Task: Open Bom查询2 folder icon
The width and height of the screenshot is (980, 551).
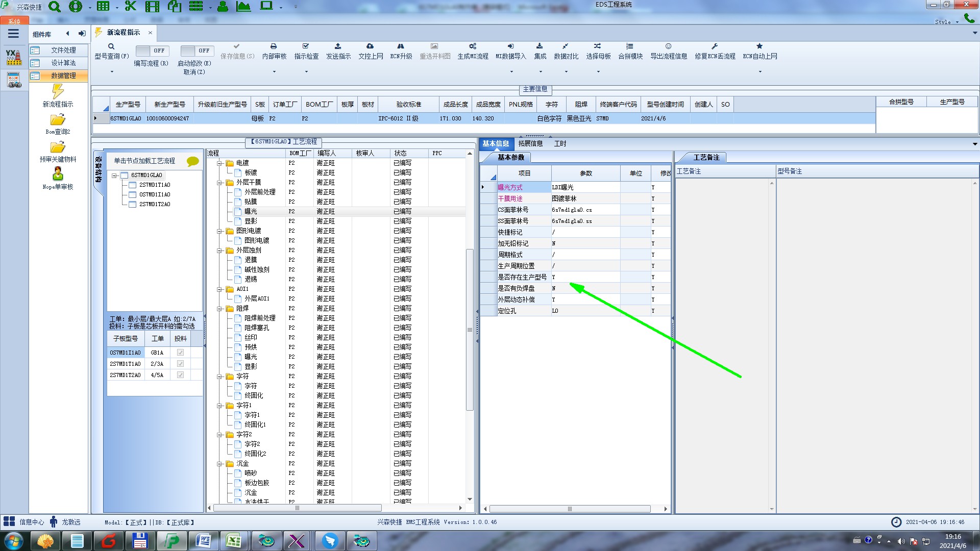Action: point(58,120)
